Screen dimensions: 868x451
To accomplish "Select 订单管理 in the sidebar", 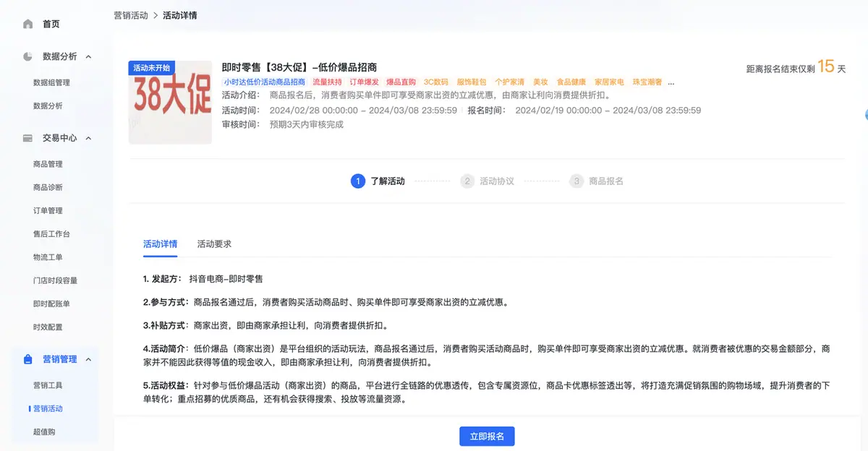I will [x=48, y=210].
